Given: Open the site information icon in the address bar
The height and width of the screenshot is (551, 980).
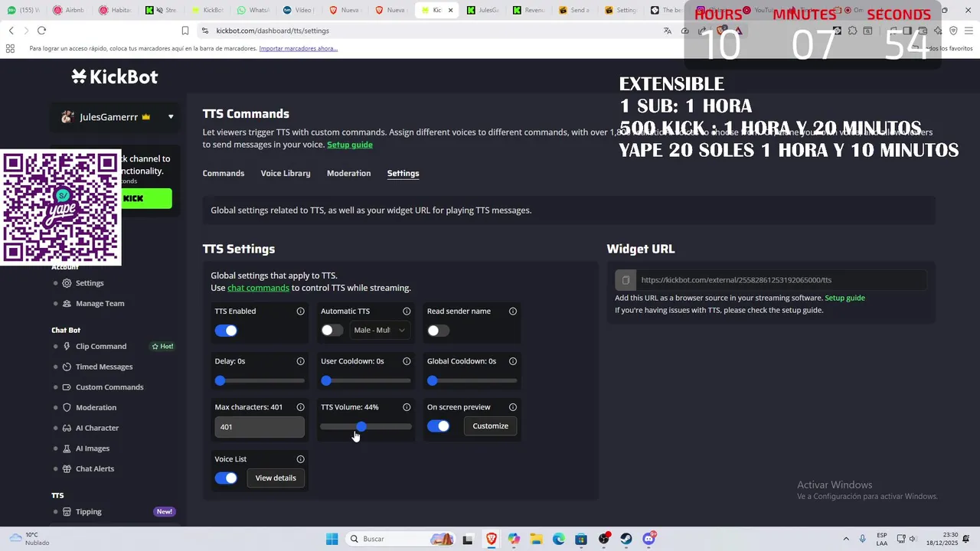Looking at the screenshot, I should pyautogui.click(x=204, y=31).
